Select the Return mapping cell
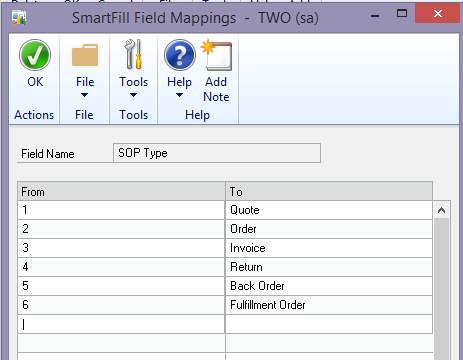 (x=329, y=267)
